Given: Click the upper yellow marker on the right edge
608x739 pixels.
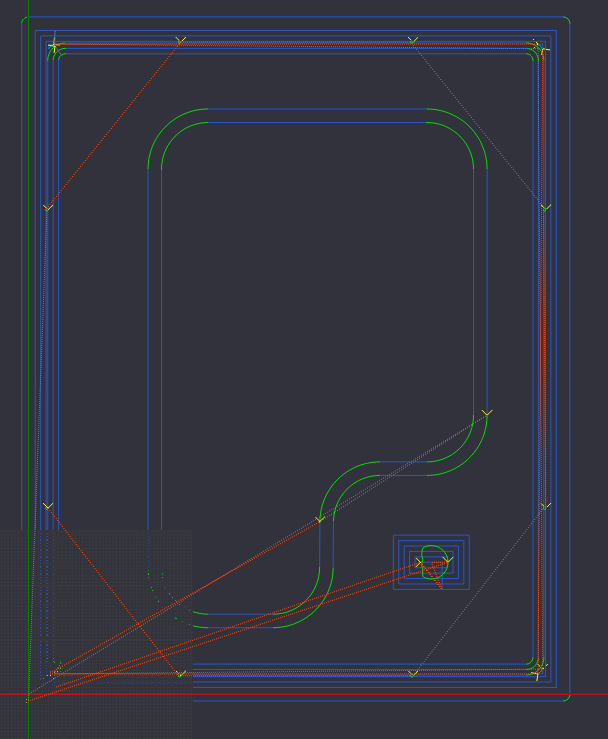Looking at the screenshot, I should click(545, 207).
